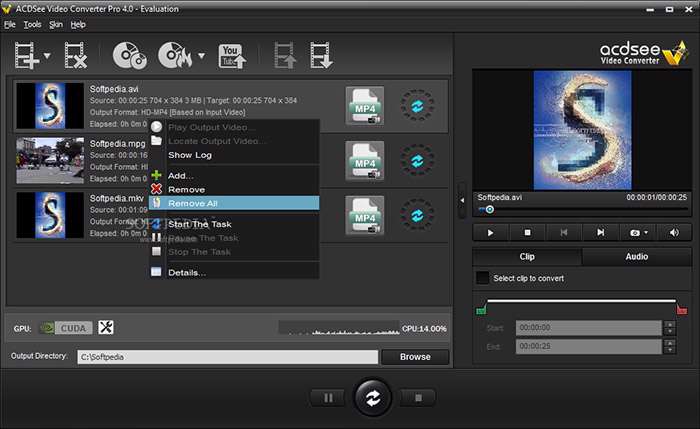Click the YouTube upload icon

232,55
